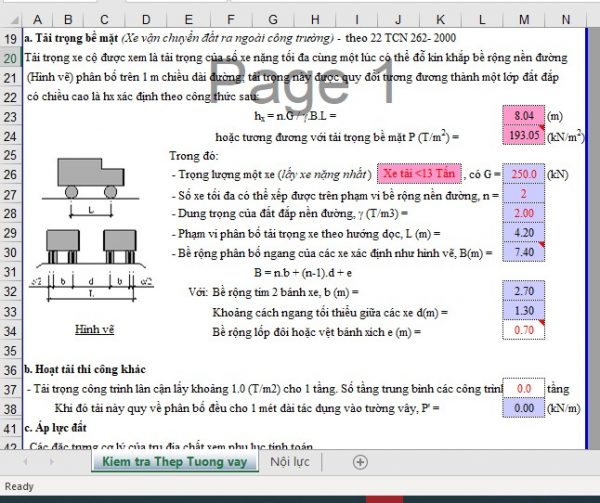Click the Select All corner triangle
Screen dimensions: 600x503
(9, 19)
